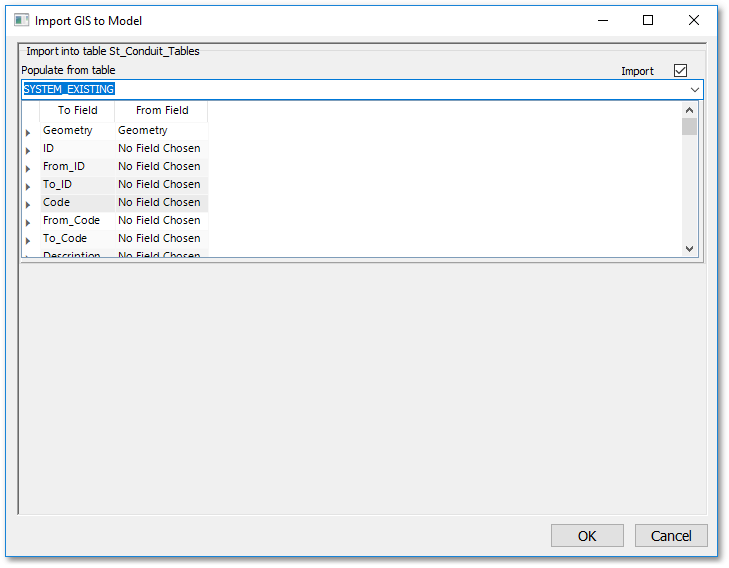The height and width of the screenshot is (568, 729).
Task: Expand the Geometry row arrow
Action: [28, 133]
